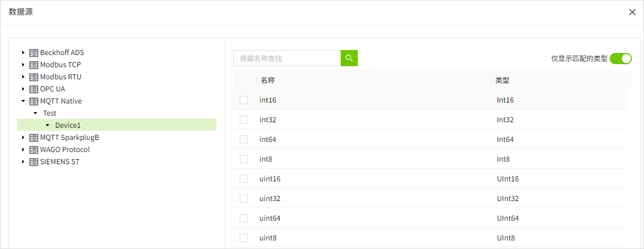Collapse the MQTT Native tree node

tap(23, 101)
